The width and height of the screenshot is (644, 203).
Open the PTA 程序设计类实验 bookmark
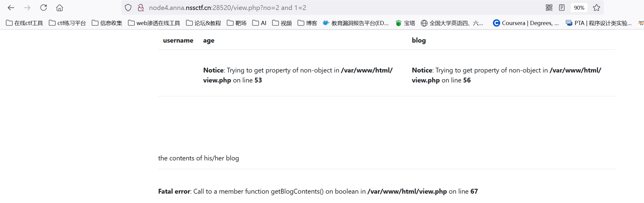pyautogui.click(x=599, y=23)
